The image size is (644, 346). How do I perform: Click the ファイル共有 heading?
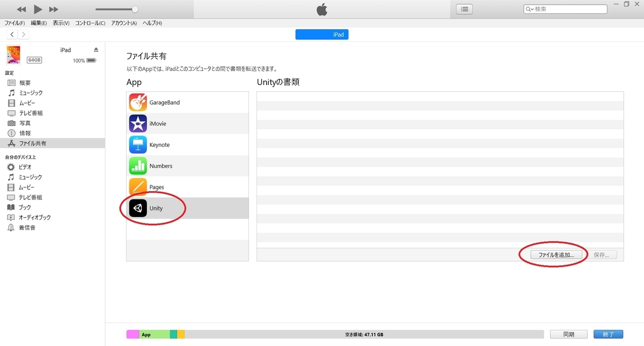coord(147,56)
